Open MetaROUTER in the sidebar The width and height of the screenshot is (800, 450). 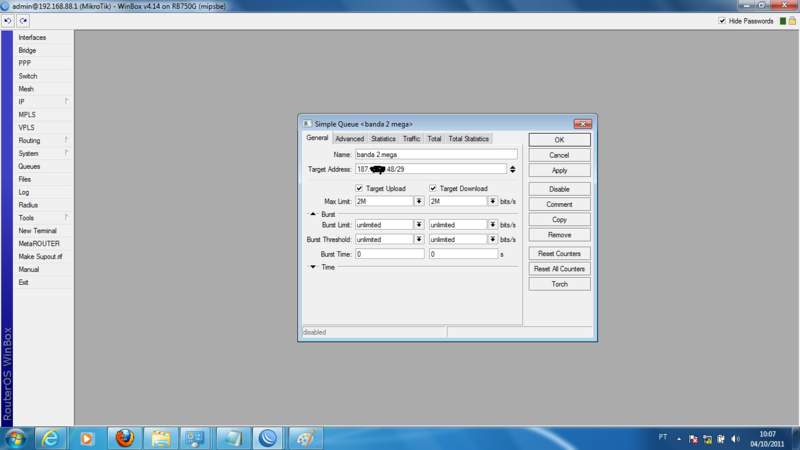tap(39, 244)
